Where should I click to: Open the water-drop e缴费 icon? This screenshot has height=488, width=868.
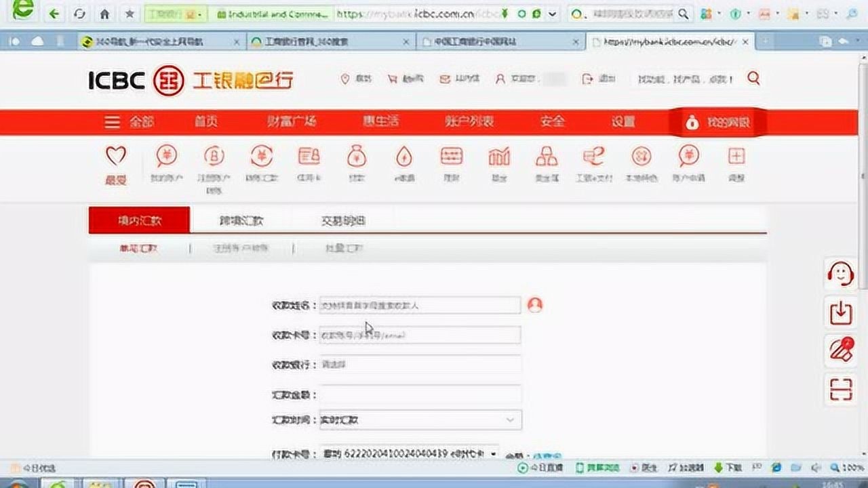pos(404,157)
